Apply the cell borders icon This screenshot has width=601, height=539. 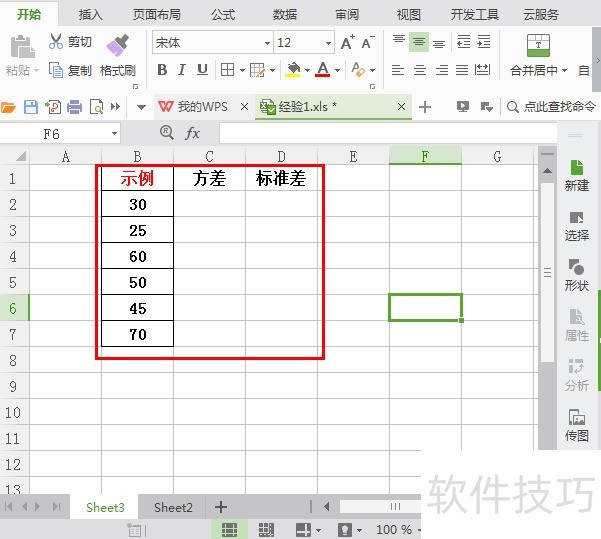pyautogui.click(x=227, y=70)
